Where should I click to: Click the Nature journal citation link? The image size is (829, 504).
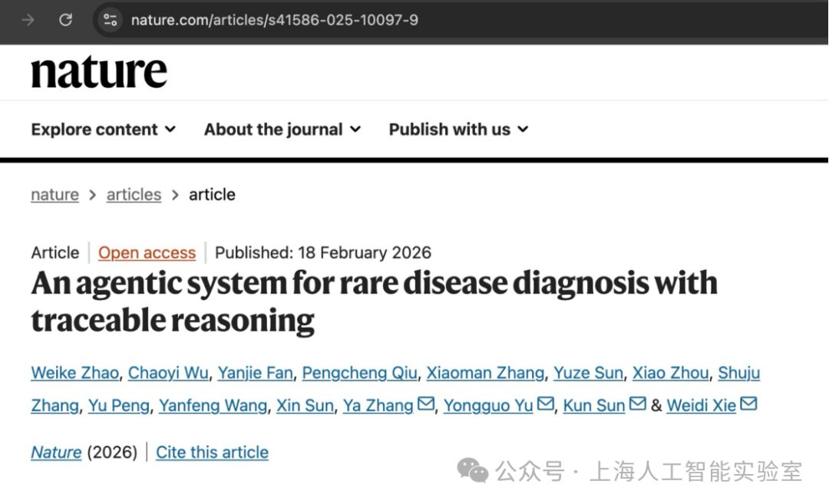pyautogui.click(x=56, y=453)
